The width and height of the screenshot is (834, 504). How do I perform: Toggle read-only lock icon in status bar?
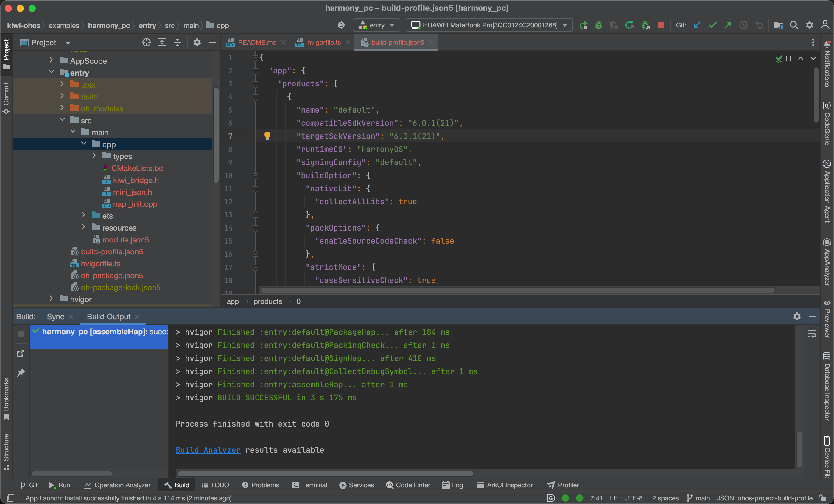[x=822, y=498]
